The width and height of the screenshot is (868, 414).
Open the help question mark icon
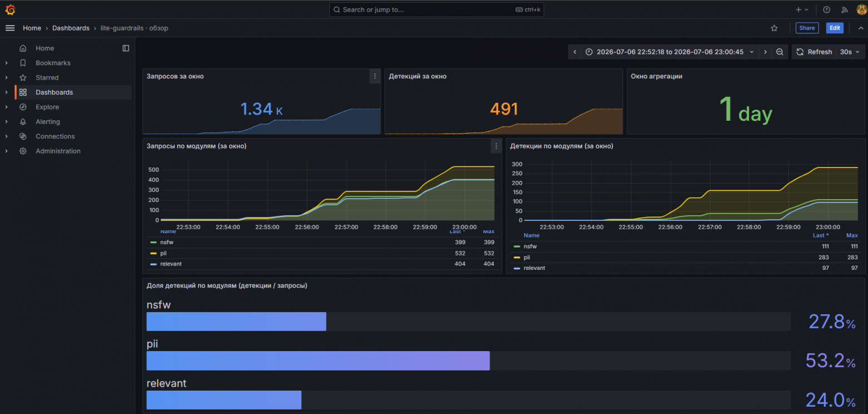tap(826, 9)
